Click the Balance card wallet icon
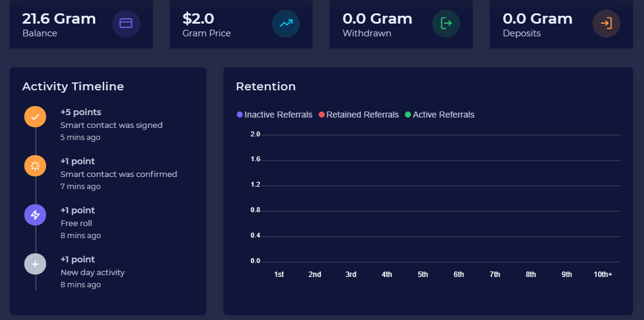 126,24
